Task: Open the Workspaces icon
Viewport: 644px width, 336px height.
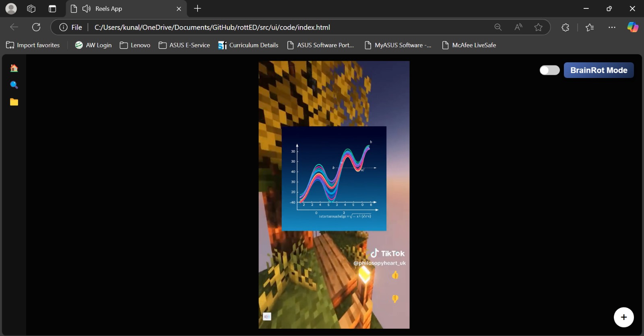Action: pyautogui.click(x=31, y=8)
